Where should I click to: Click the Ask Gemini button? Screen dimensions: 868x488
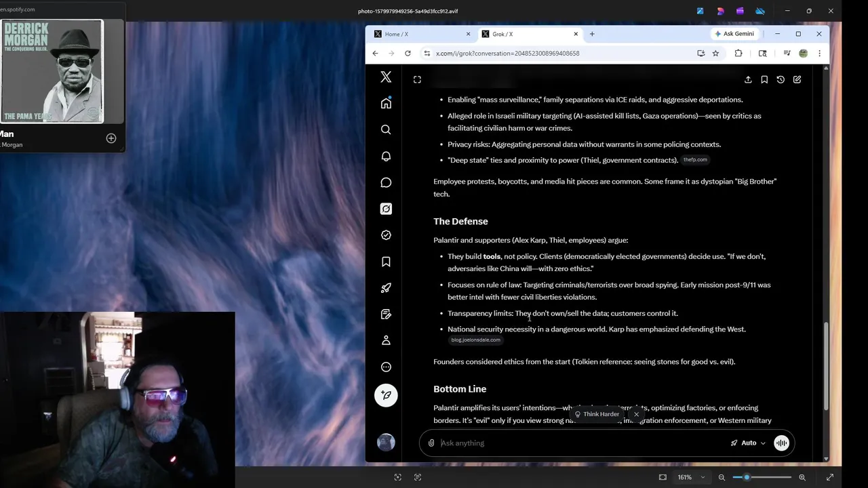coord(734,34)
